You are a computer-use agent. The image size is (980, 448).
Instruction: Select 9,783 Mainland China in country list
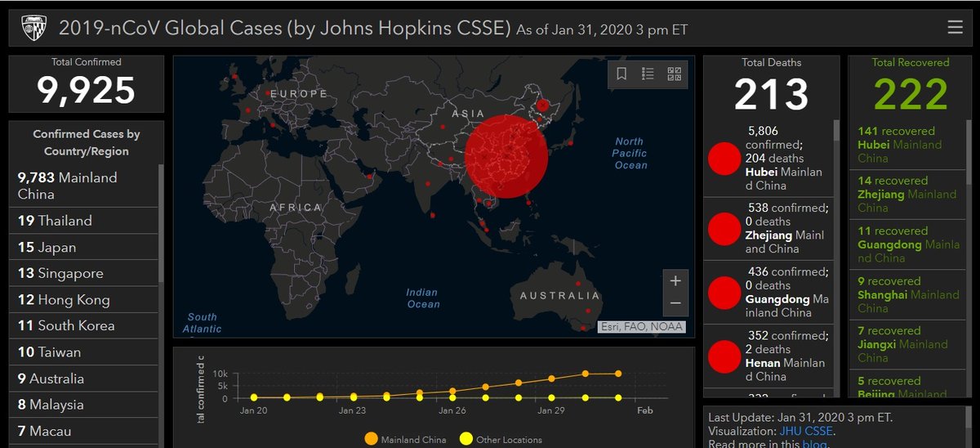83,186
